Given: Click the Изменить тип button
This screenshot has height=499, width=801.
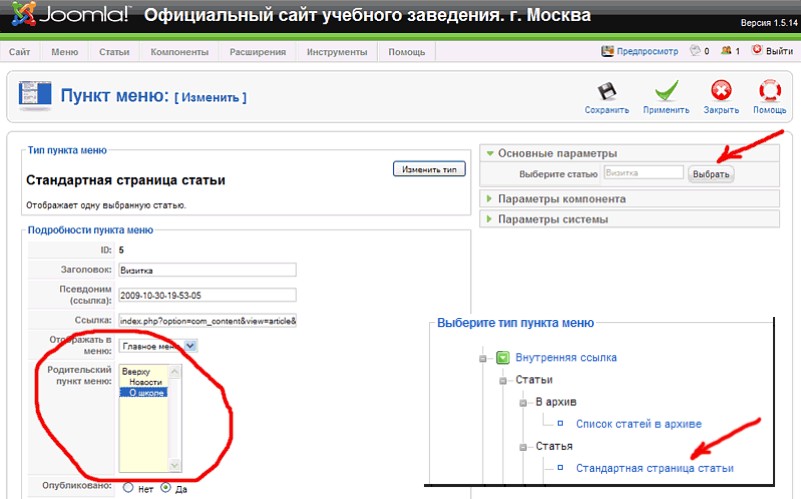Looking at the screenshot, I should (429, 169).
